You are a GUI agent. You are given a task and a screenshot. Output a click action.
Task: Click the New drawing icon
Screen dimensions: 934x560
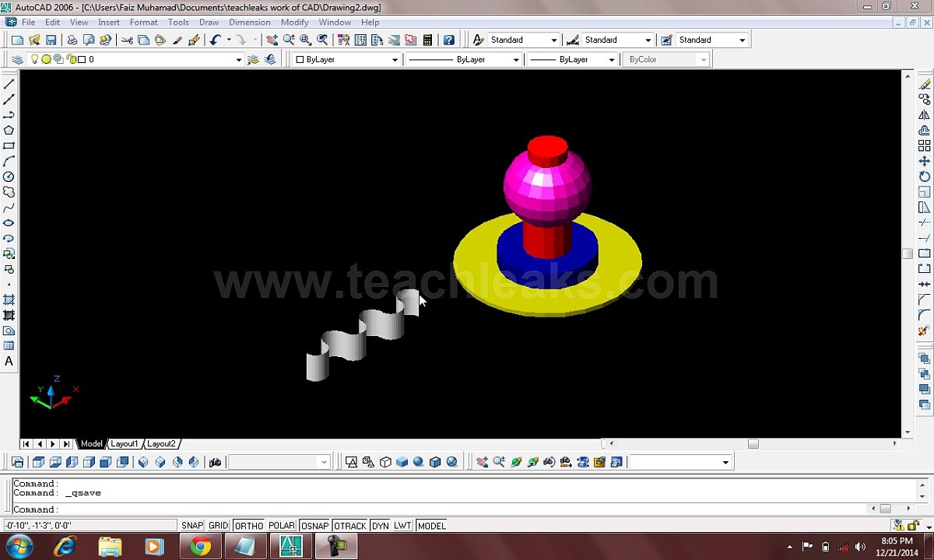pos(17,40)
